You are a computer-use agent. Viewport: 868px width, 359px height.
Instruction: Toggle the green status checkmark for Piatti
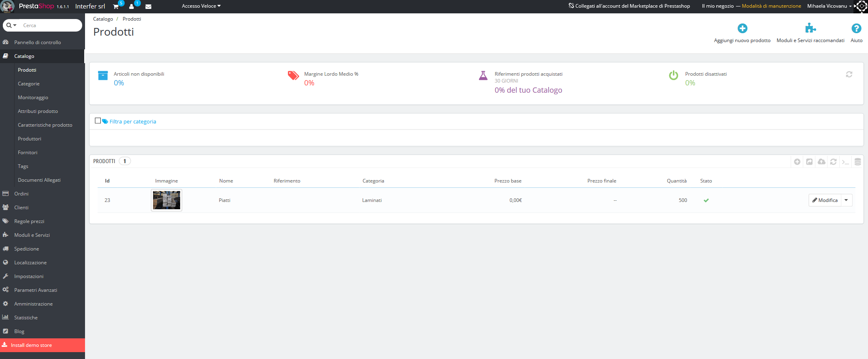click(x=706, y=200)
